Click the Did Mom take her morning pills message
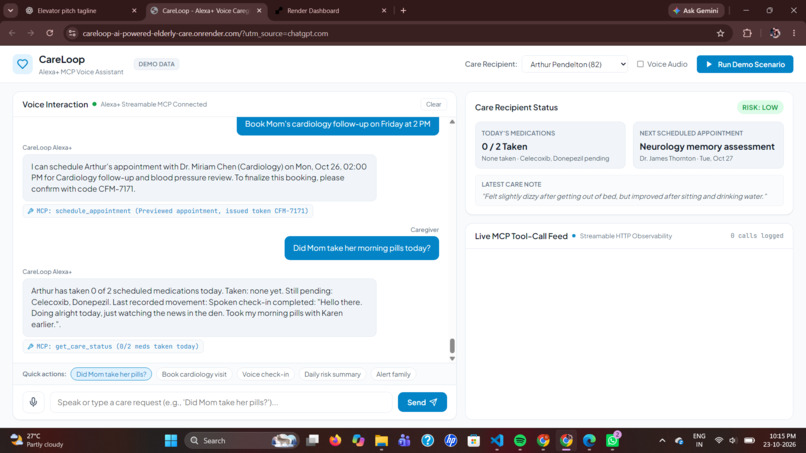This screenshot has height=453, width=806. coord(361,248)
